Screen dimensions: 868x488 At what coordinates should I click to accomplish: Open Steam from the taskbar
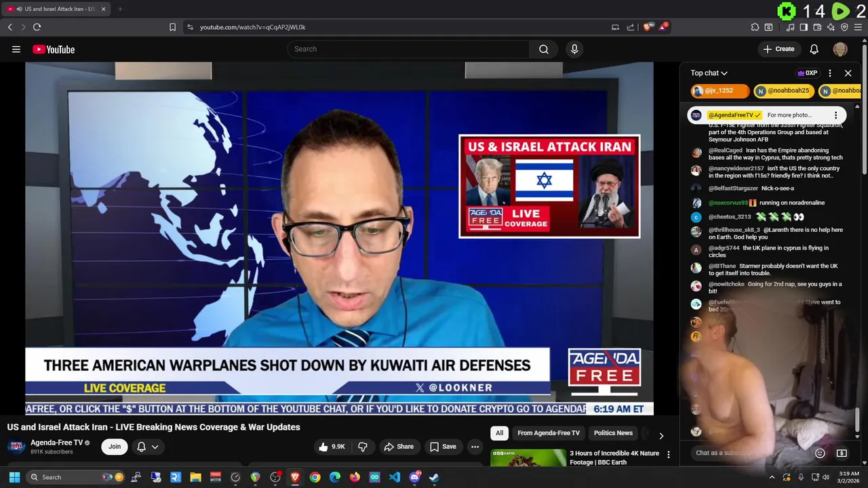[x=434, y=477]
